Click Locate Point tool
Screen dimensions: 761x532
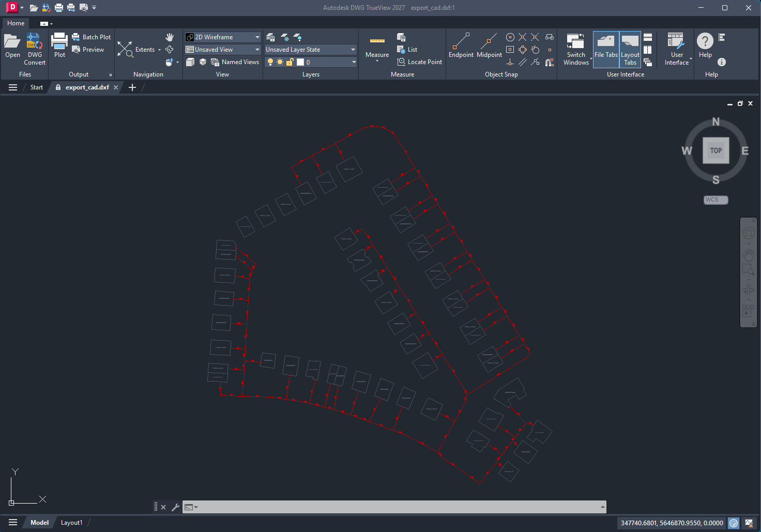[x=419, y=62]
